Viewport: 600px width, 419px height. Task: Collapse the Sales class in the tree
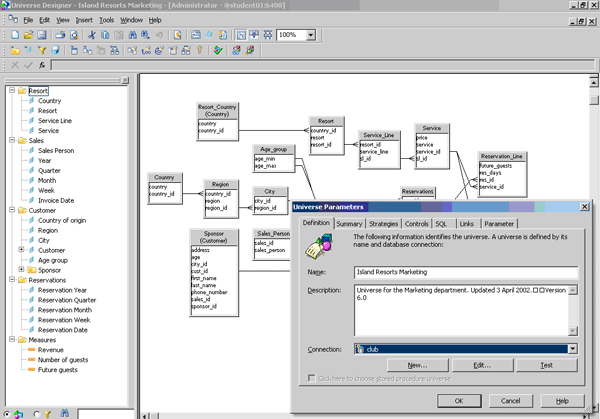(12, 140)
